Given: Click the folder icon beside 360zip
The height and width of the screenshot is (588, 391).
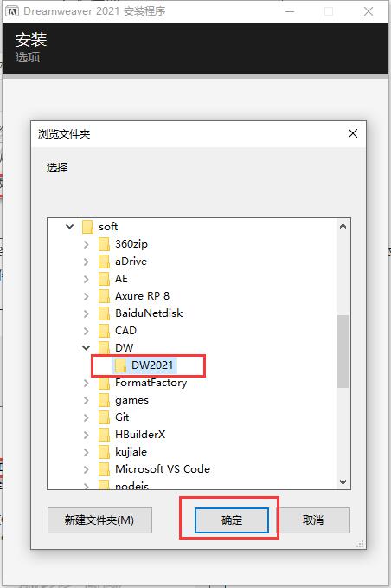Looking at the screenshot, I should 104,244.
